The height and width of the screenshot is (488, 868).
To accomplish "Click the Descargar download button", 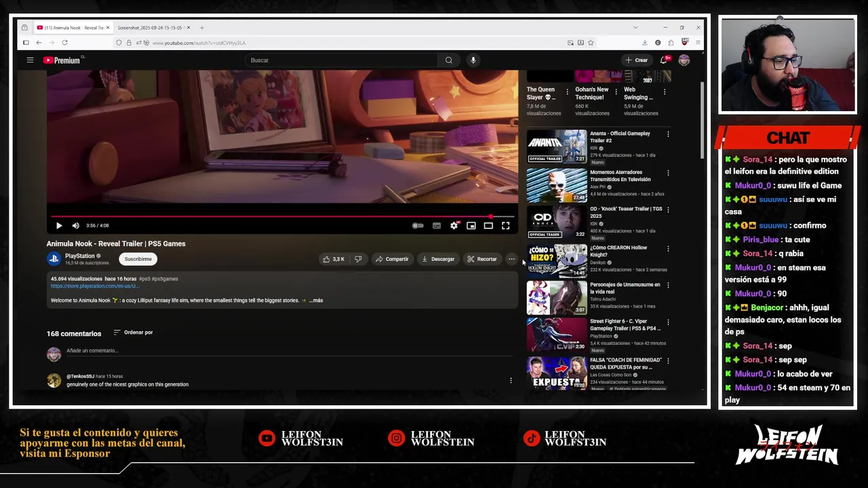I will point(438,259).
